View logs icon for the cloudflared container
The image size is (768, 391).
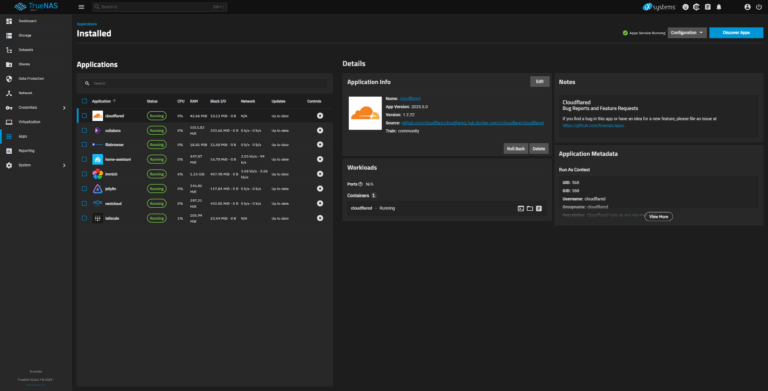539,209
